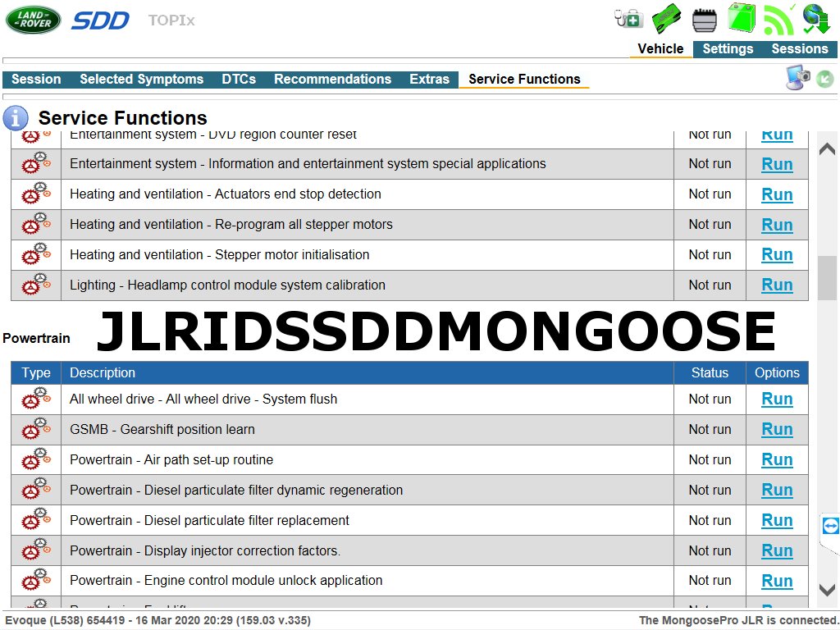Click the control module chip icon
This screenshot has width=840, height=630.
[x=704, y=21]
